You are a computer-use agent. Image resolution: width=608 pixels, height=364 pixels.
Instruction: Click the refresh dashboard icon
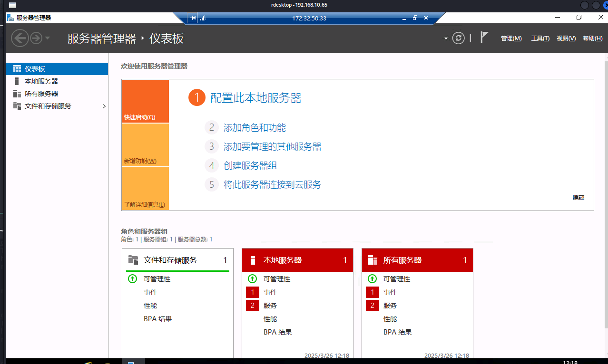coord(458,38)
